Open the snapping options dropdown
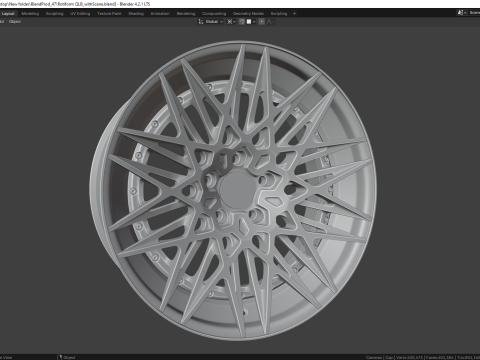480x360 pixels. tap(251, 22)
